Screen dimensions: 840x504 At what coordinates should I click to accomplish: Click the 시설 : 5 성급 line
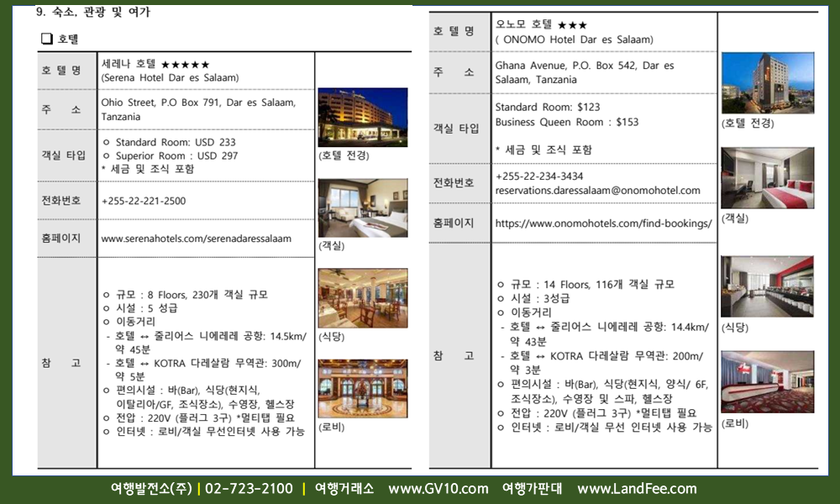(x=139, y=308)
